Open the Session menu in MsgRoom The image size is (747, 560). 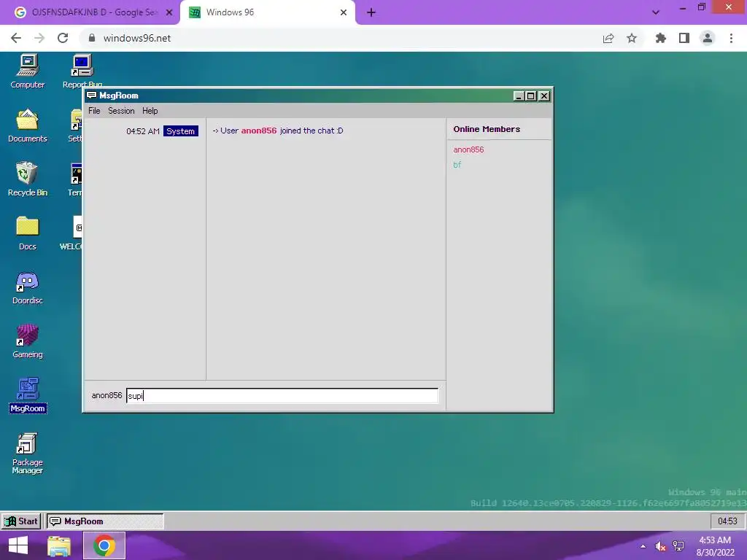121,111
